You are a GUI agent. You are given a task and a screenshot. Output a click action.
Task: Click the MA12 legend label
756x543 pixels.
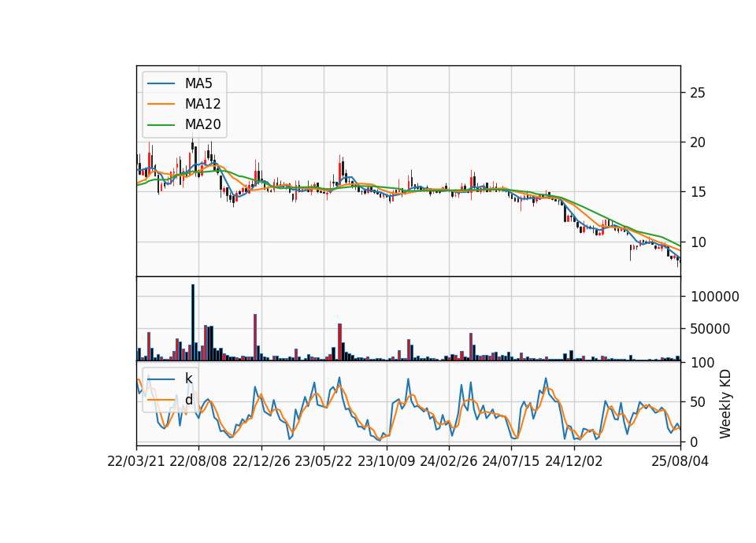(x=202, y=104)
